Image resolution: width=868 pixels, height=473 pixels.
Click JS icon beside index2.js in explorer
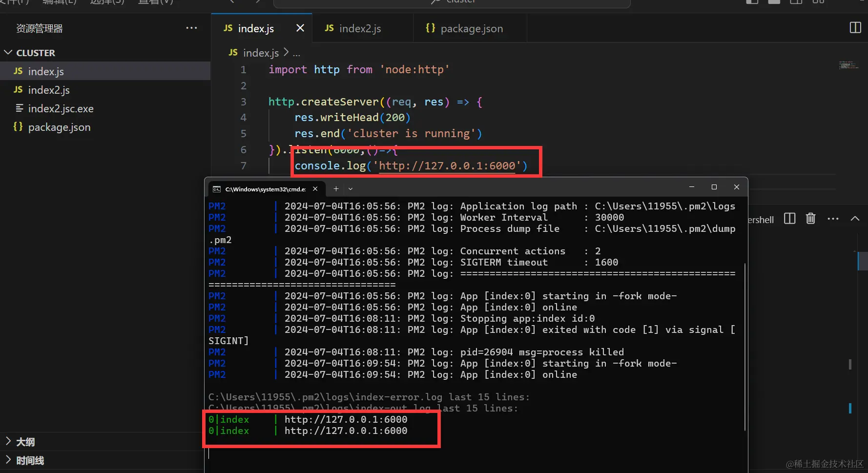(18, 89)
